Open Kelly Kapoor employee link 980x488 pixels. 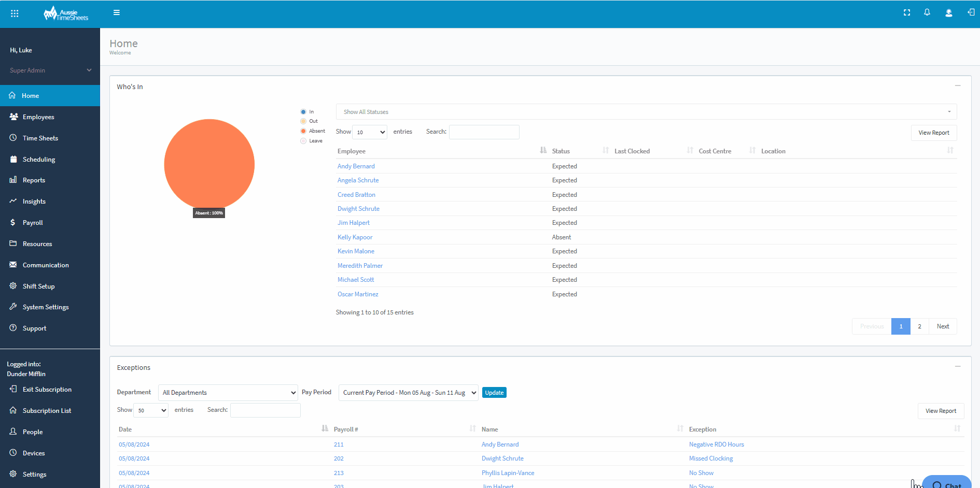(355, 237)
